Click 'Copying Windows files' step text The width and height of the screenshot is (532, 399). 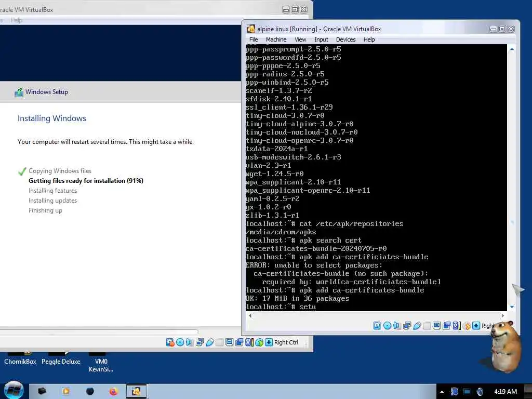60,171
